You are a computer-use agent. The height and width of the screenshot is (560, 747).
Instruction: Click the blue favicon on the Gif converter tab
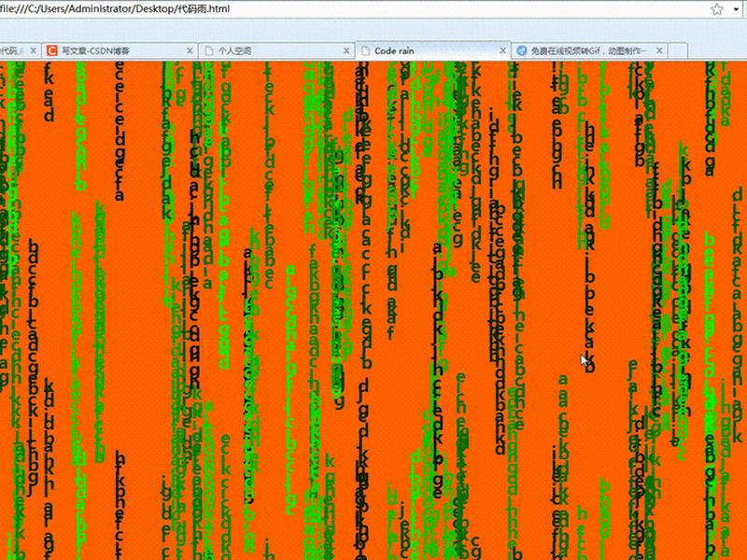tap(522, 50)
